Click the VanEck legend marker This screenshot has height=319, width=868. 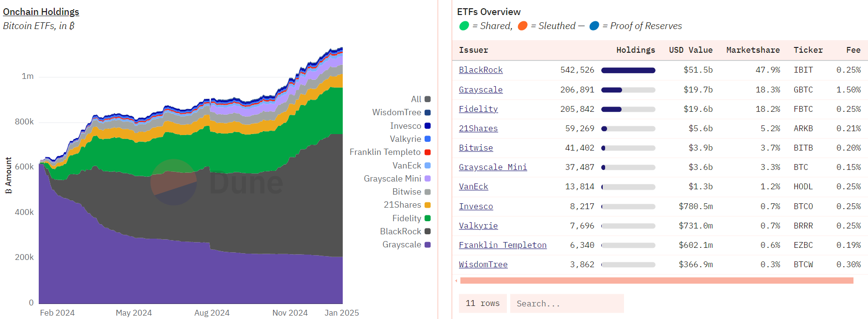tap(427, 166)
